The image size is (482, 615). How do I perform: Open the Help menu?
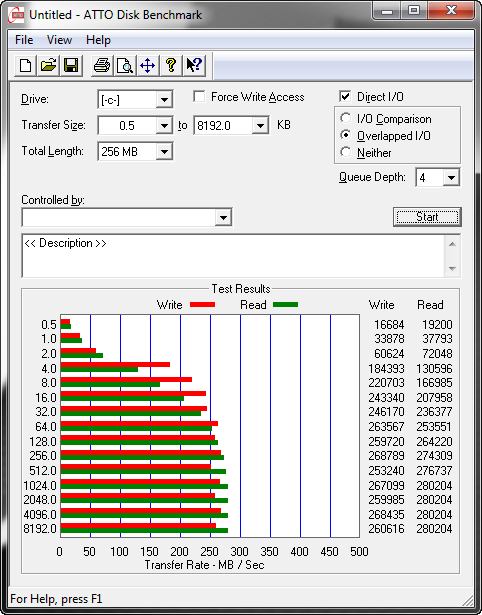pos(98,40)
